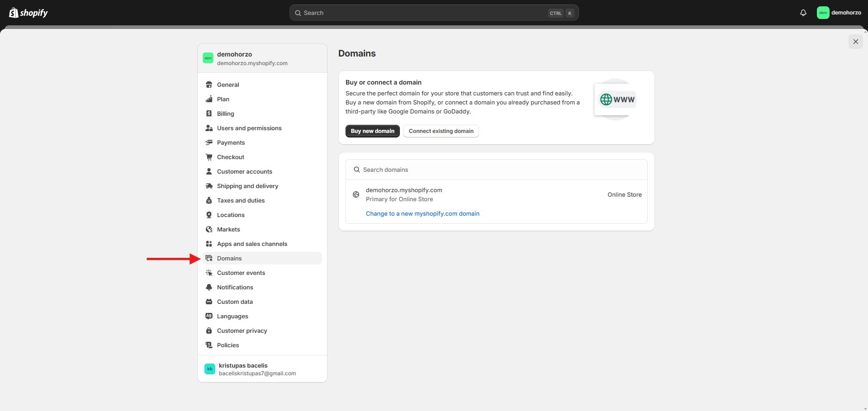Click the Locations pin icon

209,215
